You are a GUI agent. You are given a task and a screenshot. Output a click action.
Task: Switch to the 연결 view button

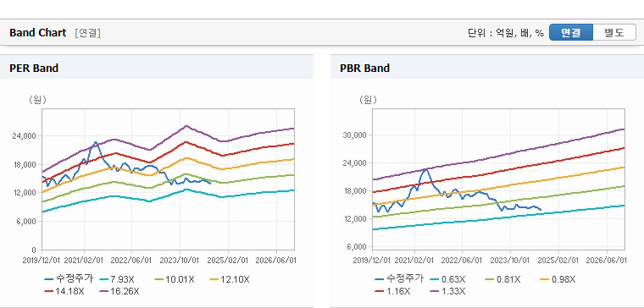571,32
